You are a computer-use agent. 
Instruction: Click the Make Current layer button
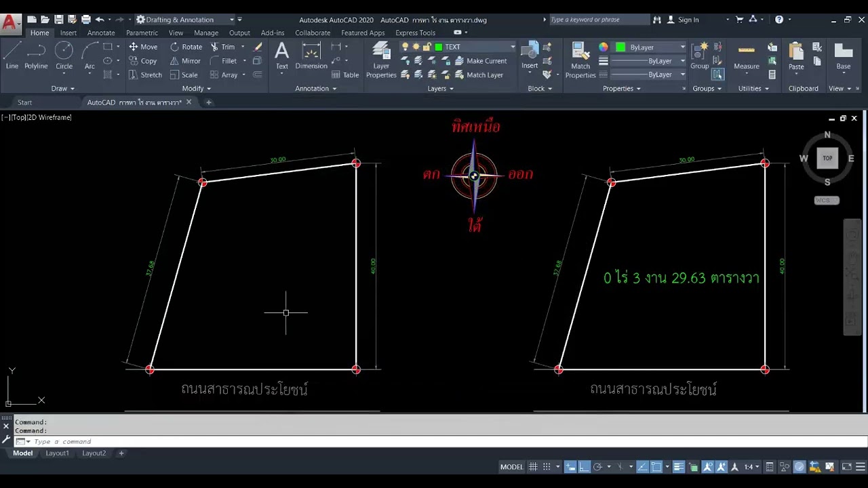click(x=481, y=61)
